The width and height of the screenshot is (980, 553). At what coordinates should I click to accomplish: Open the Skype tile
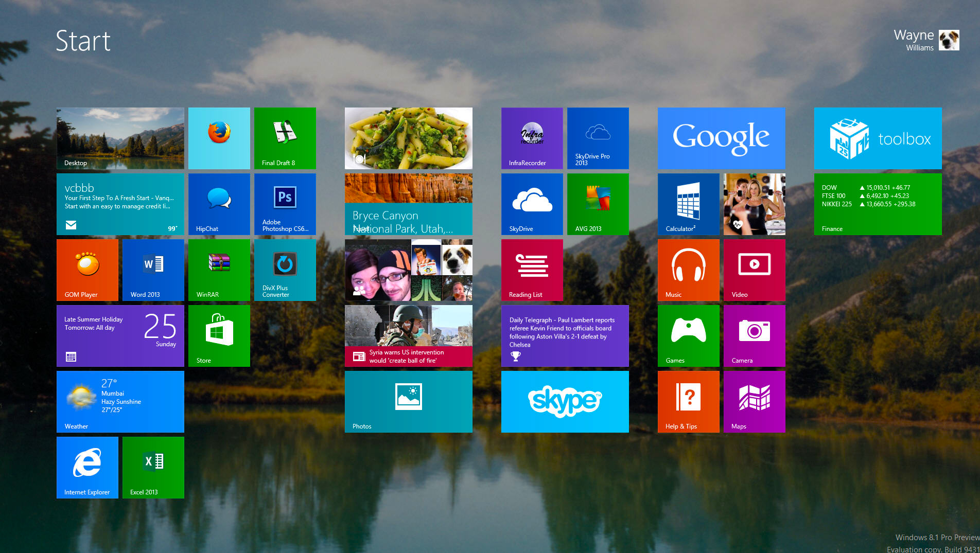point(565,402)
